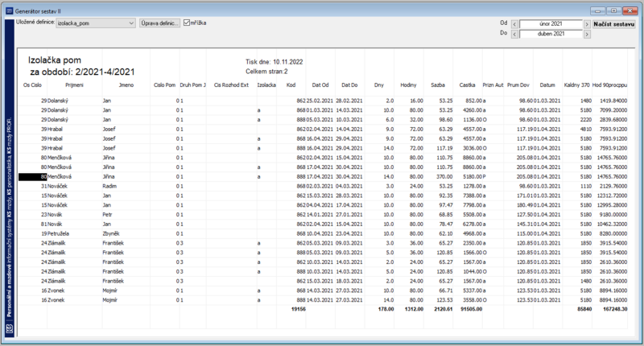Step the Do month forward with right arrow
Screen dimensions: 644x346
(587, 34)
